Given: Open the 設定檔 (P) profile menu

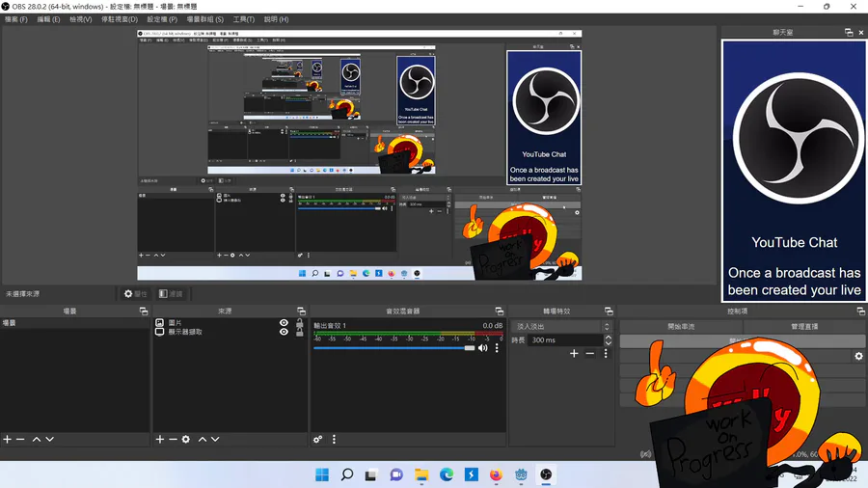Looking at the screenshot, I should [x=162, y=19].
